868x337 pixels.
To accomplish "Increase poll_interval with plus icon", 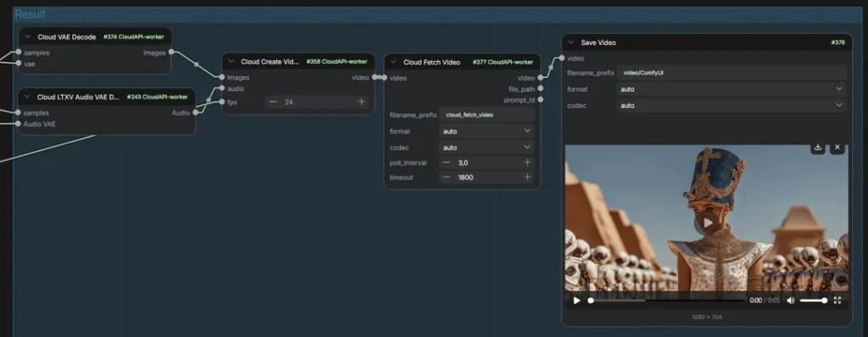I will (x=527, y=162).
